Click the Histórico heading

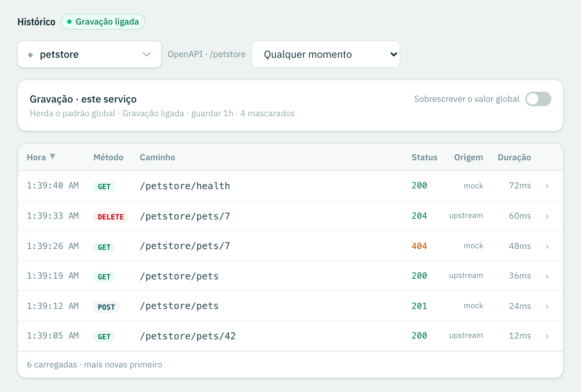36,22
